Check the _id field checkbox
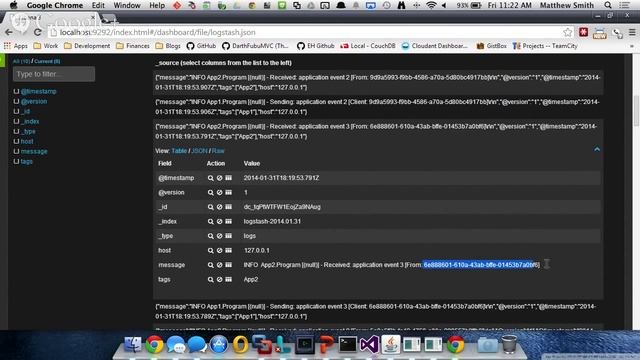The image size is (640, 360). [x=16, y=111]
